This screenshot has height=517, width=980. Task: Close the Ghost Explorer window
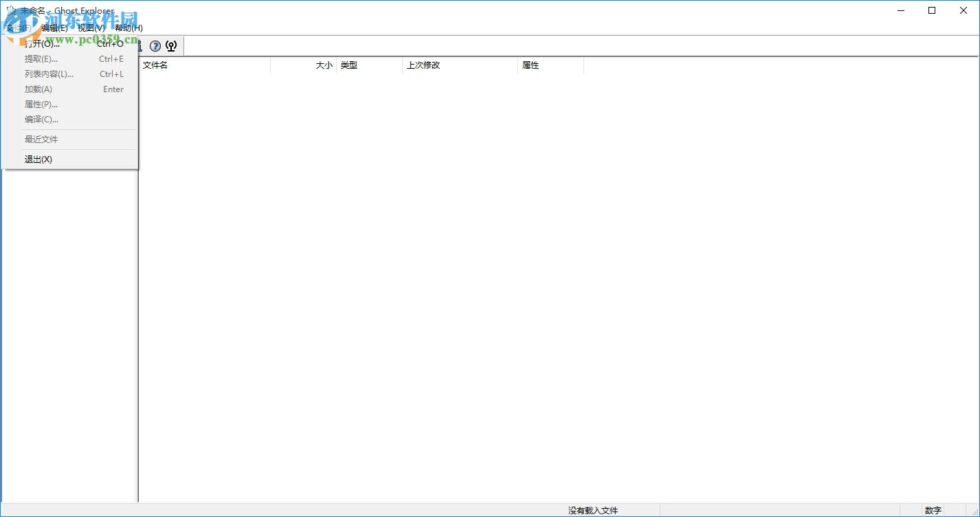tap(964, 10)
